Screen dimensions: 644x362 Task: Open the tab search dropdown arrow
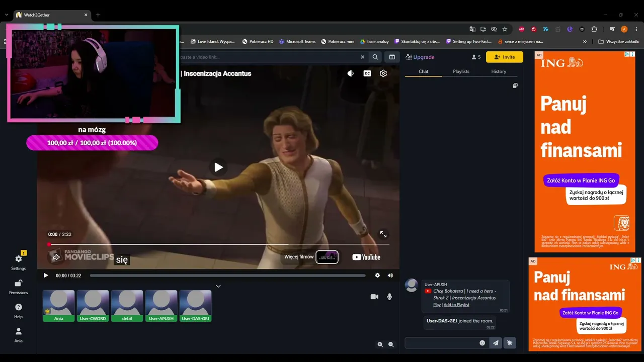click(x=6, y=15)
